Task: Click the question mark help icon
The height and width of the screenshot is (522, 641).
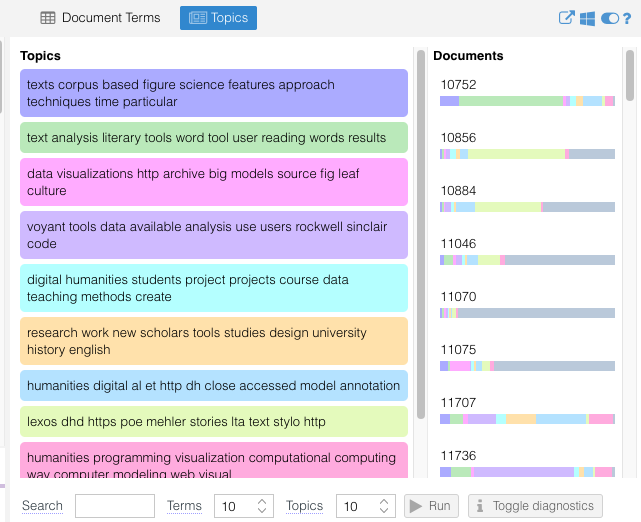Action: (x=627, y=18)
